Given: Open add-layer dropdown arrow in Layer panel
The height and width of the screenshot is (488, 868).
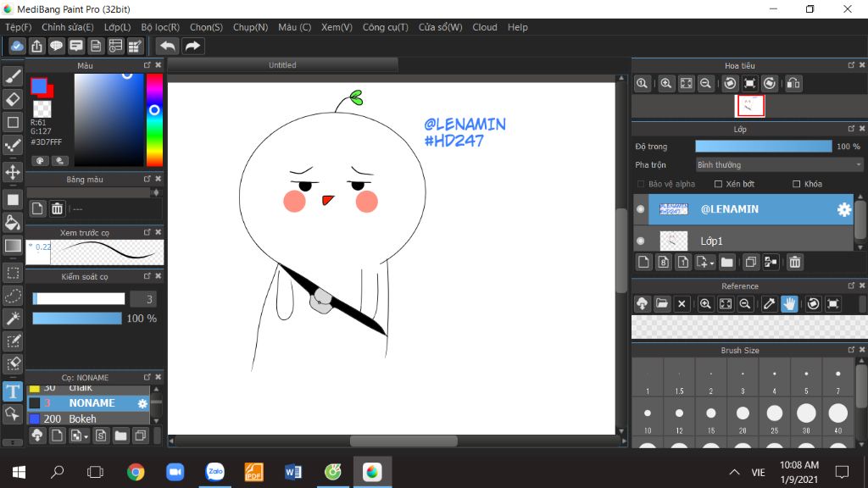Looking at the screenshot, I should pos(711,263).
